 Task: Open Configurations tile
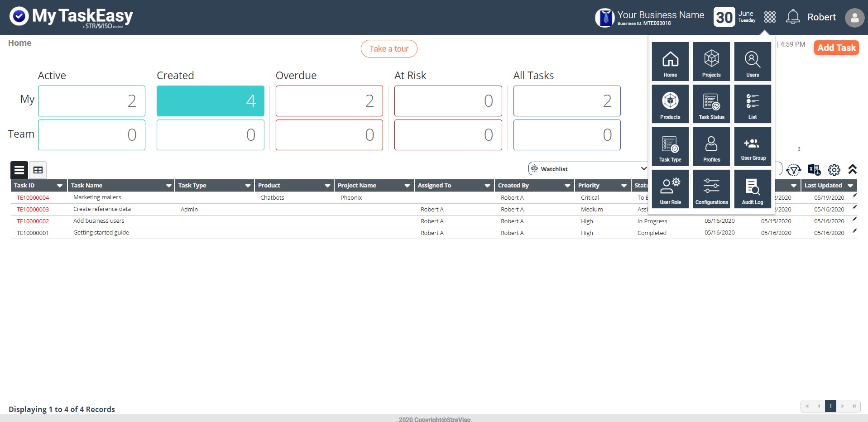pos(711,189)
